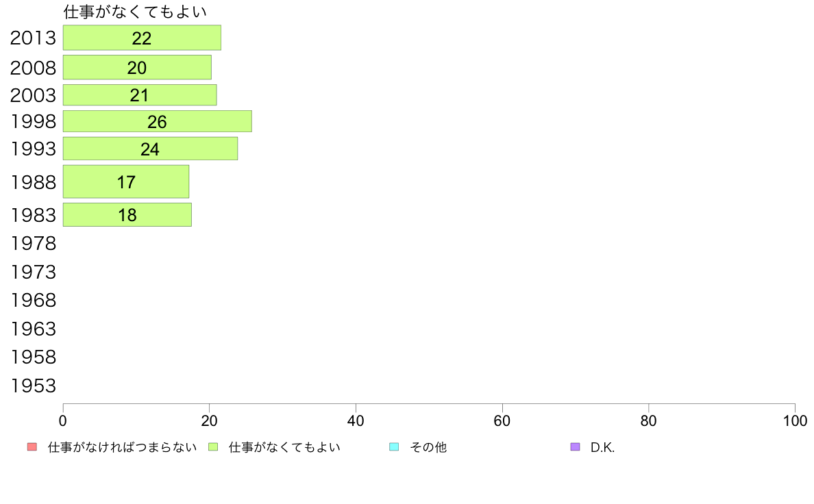Click the 仕事がなければつまらない legend text

coord(122,447)
